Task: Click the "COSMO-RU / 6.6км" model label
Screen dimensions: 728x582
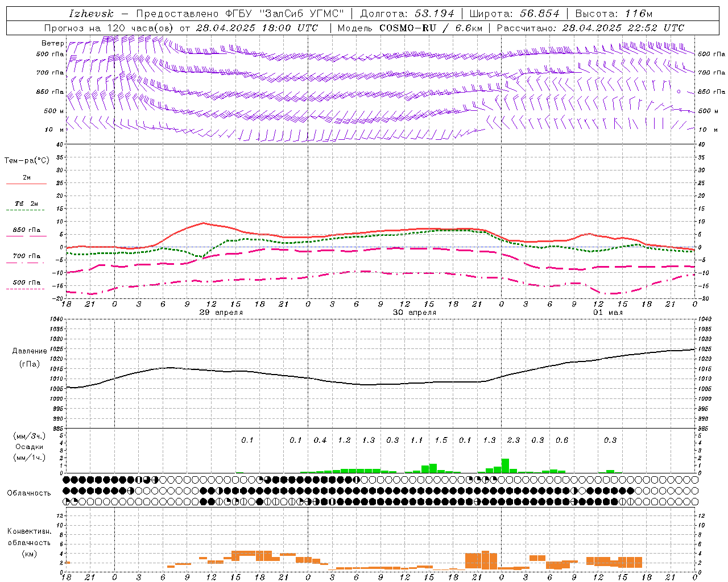Action: (x=432, y=28)
